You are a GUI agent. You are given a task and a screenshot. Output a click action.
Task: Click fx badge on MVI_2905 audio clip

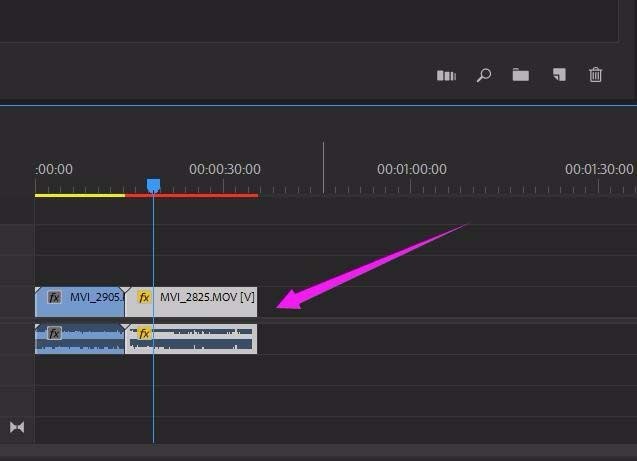[54, 333]
